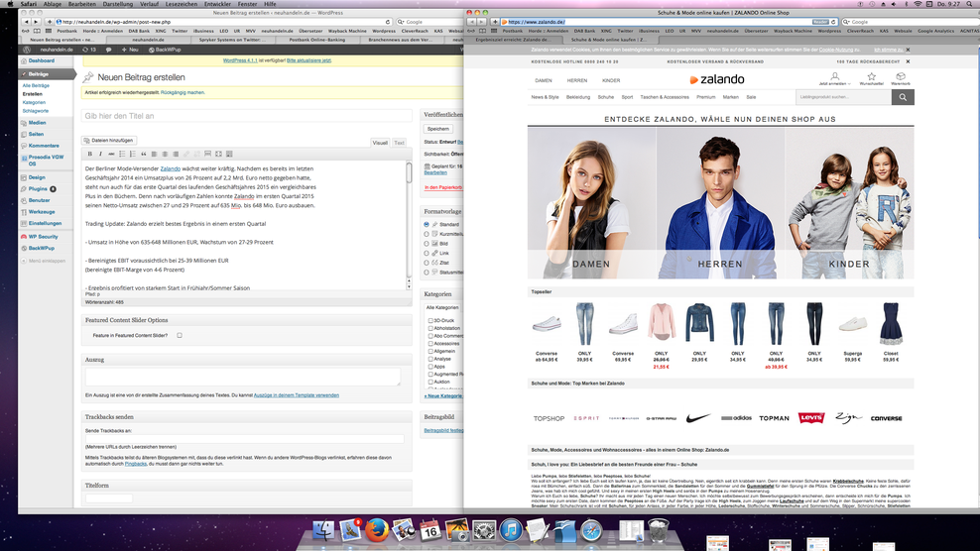980x551 pixels.
Task: Expand Jetzt anmelden account menu
Action: 834,78
